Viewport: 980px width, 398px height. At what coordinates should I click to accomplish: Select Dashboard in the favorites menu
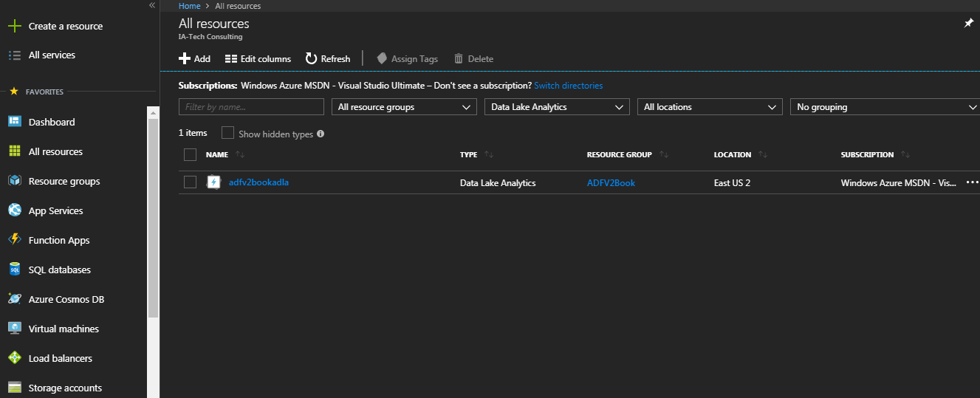(x=52, y=122)
